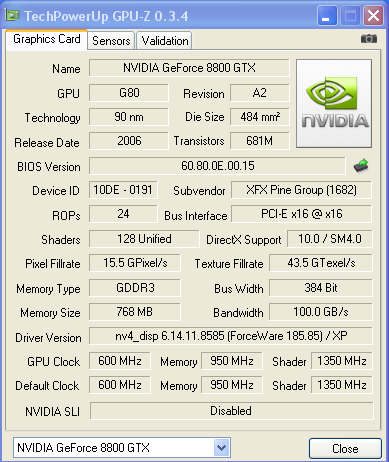Click the Texture Fillrate field 43.5 GTexel/s
Screen dimensions: 389x462
coord(321,263)
